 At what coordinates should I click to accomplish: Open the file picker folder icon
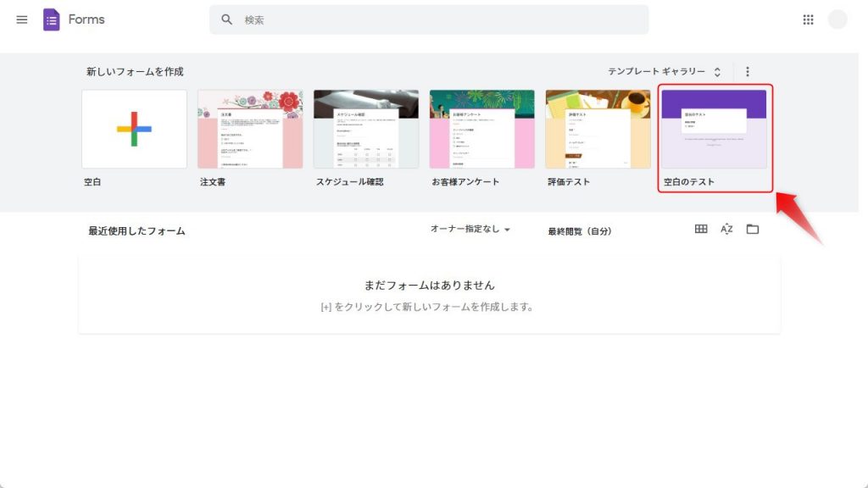[x=753, y=229]
